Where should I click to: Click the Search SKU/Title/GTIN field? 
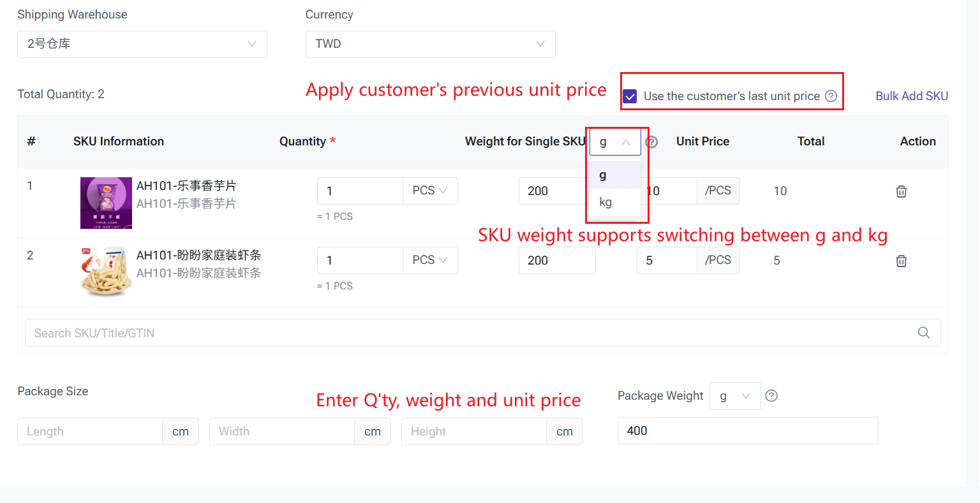[472, 333]
